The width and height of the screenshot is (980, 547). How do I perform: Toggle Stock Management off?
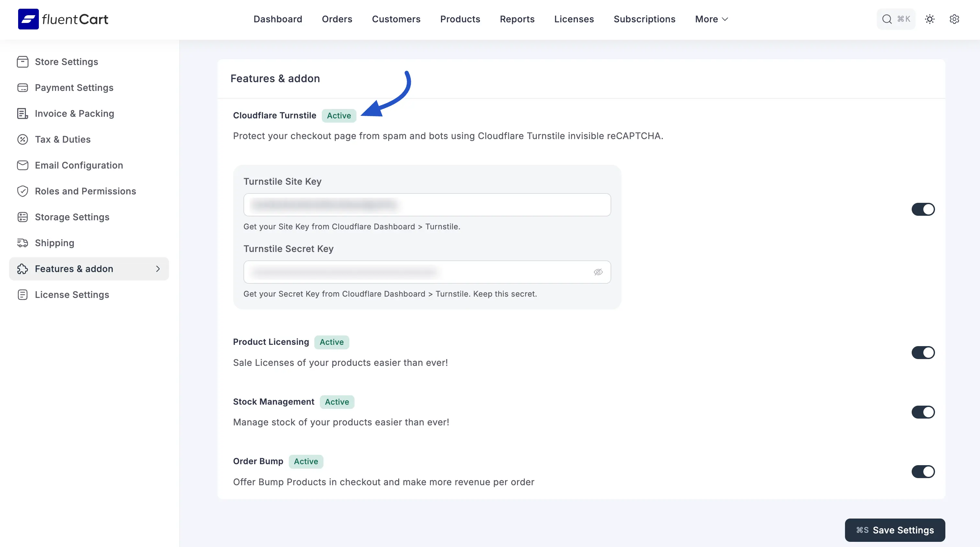tap(923, 412)
